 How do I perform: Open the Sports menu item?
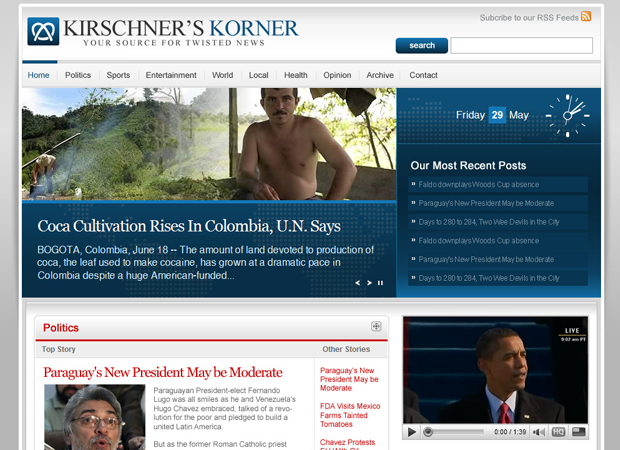[118, 75]
